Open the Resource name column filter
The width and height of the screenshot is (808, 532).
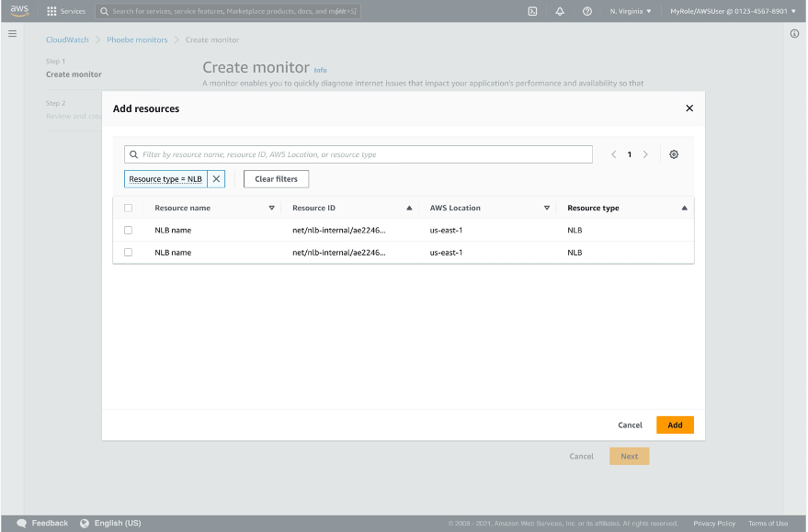pyautogui.click(x=272, y=208)
